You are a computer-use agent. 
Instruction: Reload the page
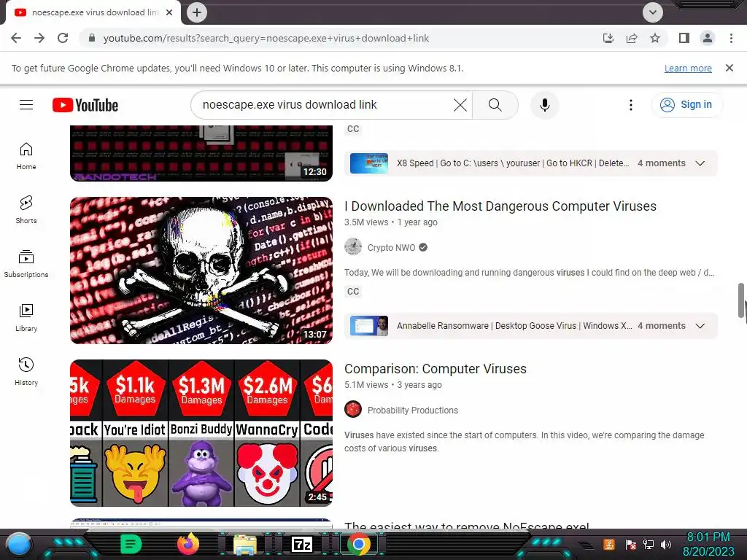point(63,38)
